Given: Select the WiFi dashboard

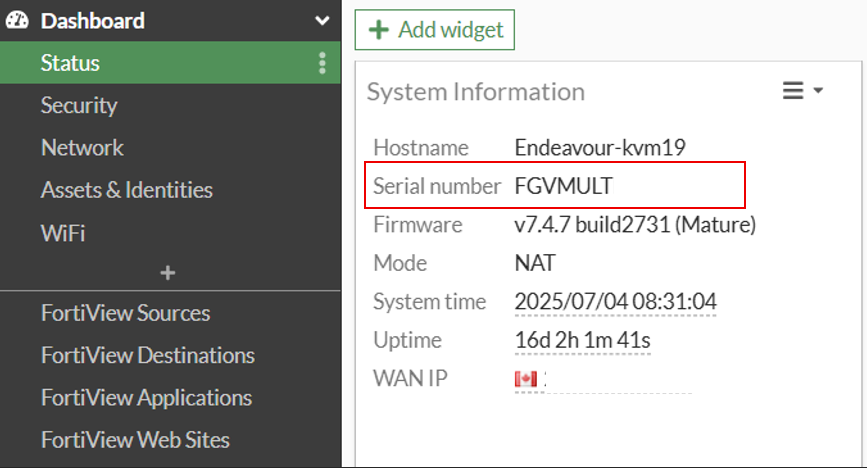Looking at the screenshot, I should 63,233.
